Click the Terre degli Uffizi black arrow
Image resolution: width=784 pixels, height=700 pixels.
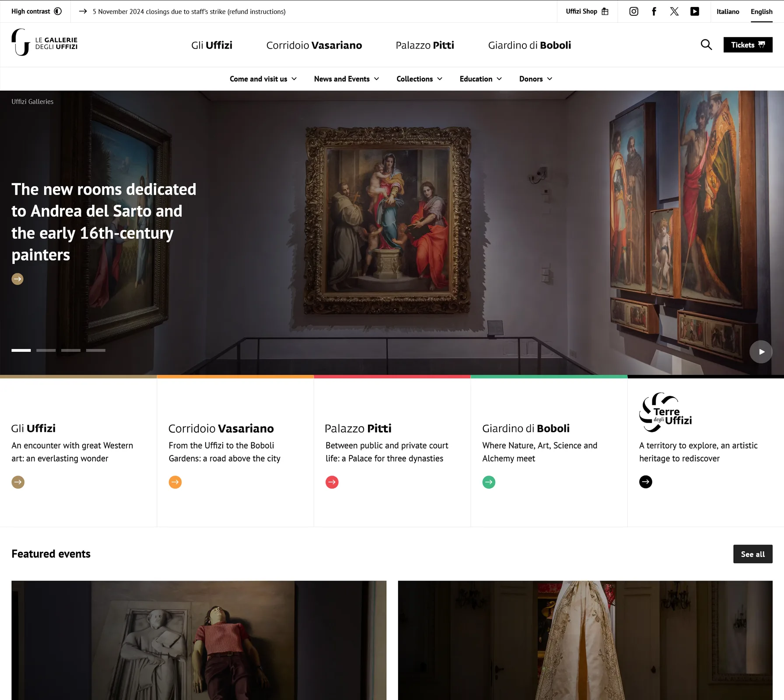tap(646, 482)
